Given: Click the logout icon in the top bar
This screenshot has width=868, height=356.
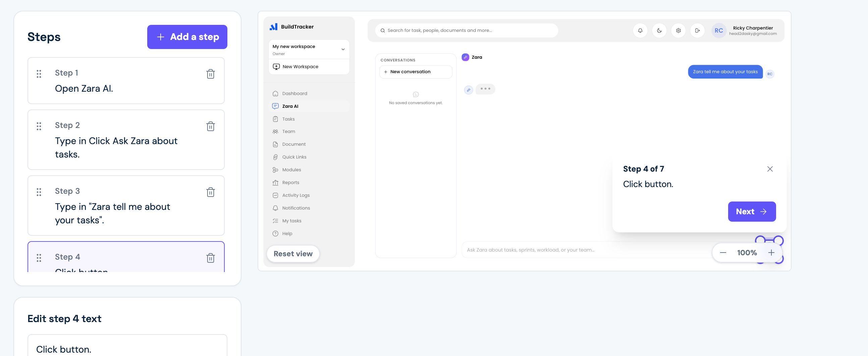Looking at the screenshot, I should [698, 30].
